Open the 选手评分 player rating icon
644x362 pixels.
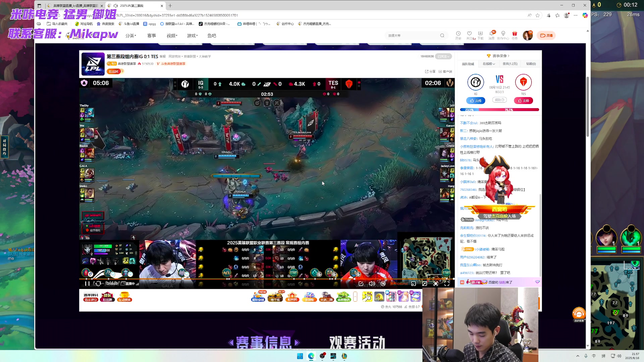[x=91, y=297]
